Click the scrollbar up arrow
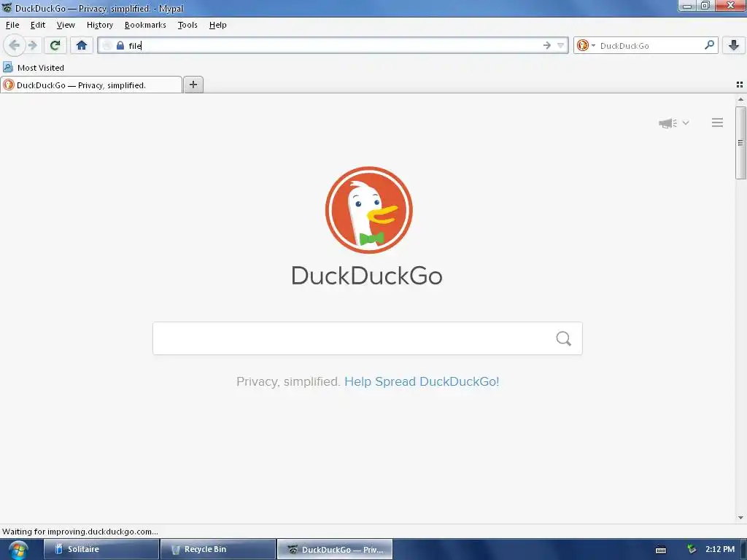Screen dimensions: 747x560 740,99
